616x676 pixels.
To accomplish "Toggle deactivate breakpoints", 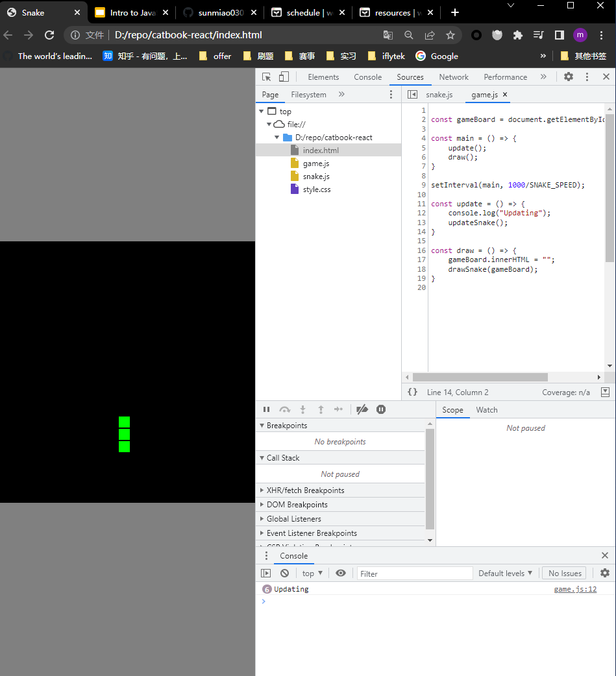I will [x=362, y=409].
